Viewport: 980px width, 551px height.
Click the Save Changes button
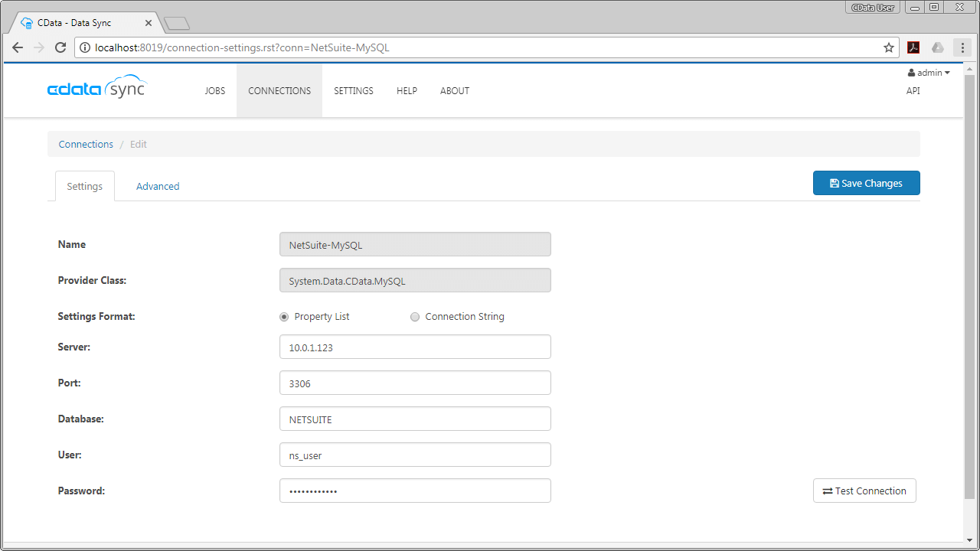pos(866,183)
